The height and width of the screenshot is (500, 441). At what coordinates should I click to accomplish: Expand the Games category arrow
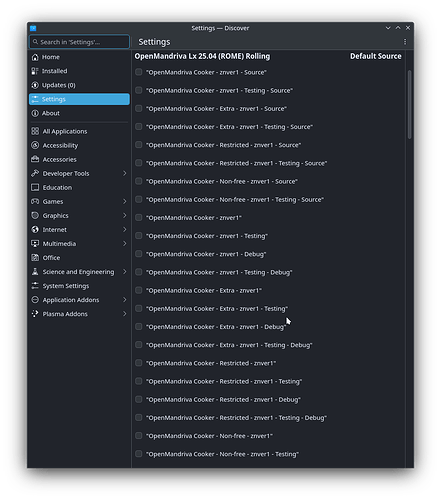125,201
